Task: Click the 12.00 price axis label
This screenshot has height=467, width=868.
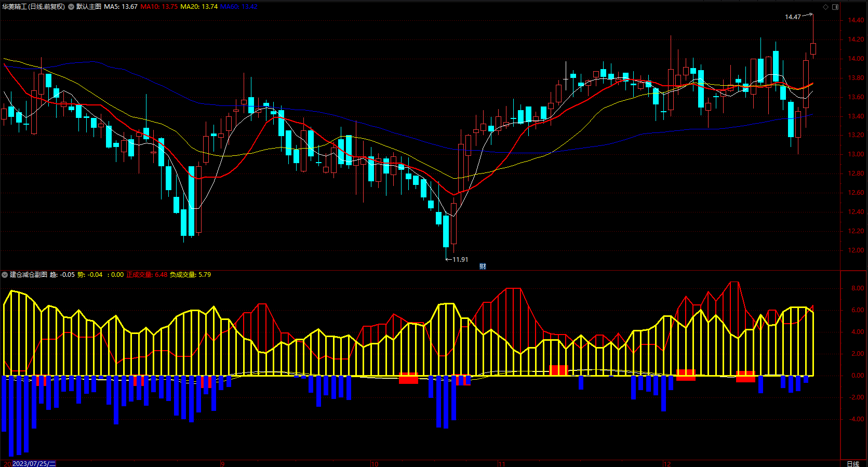Action: click(x=856, y=250)
